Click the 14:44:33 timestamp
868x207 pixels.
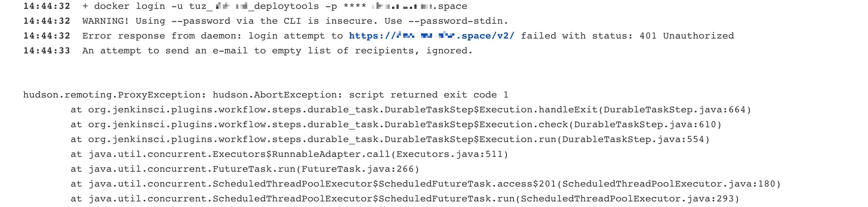tap(47, 51)
